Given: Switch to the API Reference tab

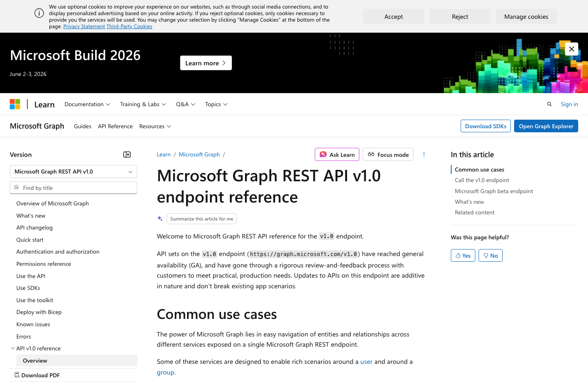Looking at the screenshot, I should [x=115, y=126].
